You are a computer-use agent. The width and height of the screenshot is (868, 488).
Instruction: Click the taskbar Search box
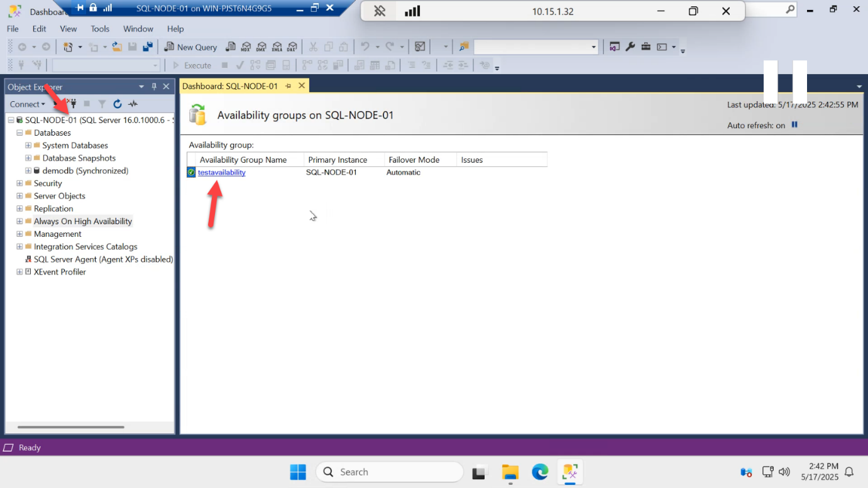(389, 472)
